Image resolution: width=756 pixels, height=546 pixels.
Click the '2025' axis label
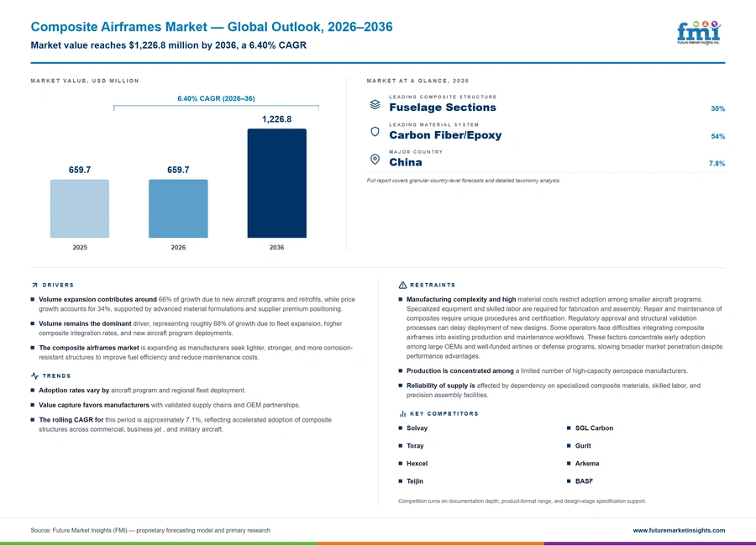(x=80, y=248)
